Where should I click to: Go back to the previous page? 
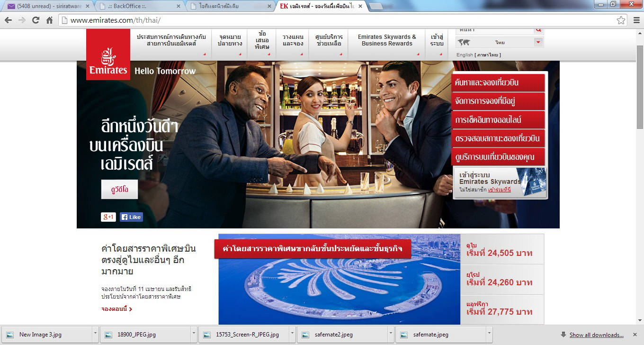click(8, 20)
